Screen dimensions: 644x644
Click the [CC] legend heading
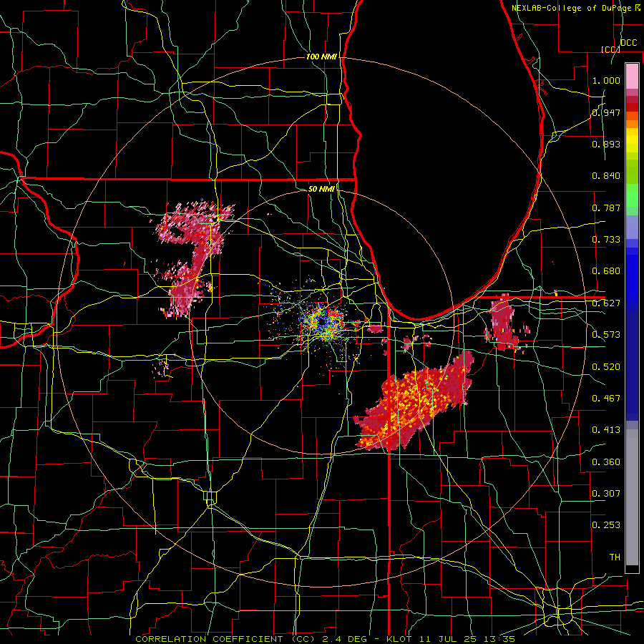tap(610, 49)
